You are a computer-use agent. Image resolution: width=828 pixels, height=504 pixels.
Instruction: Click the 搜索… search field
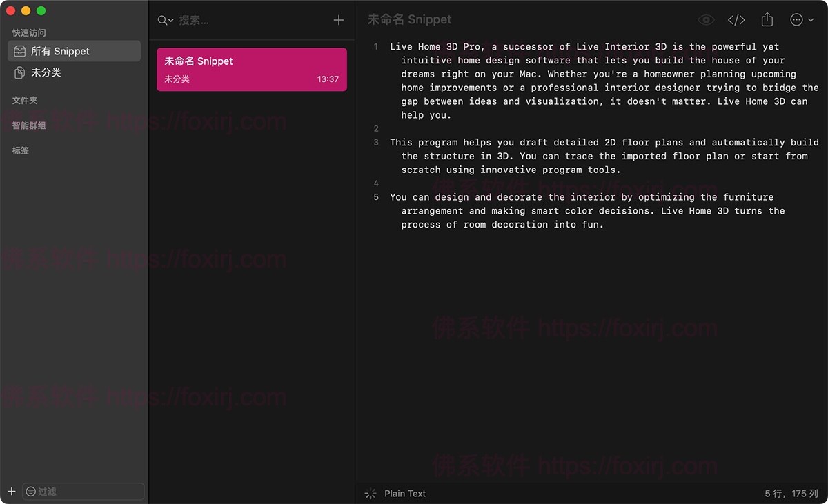pyautogui.click(x=207, y=20)
